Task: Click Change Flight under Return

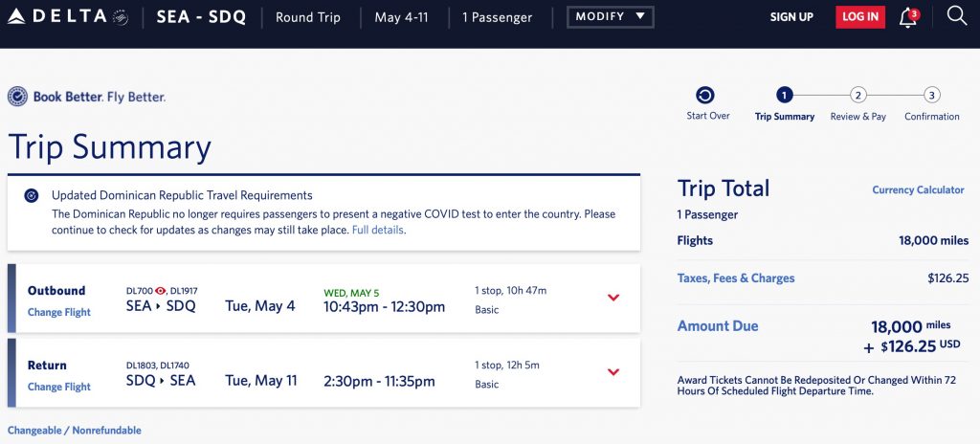Action: [x=59, y=387]
